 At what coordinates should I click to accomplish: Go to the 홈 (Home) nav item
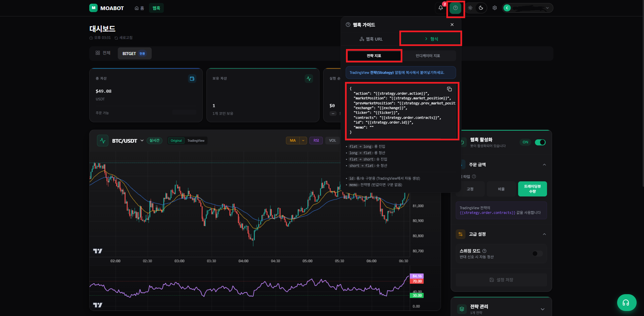pyautogui.click(x=139, y=8)
